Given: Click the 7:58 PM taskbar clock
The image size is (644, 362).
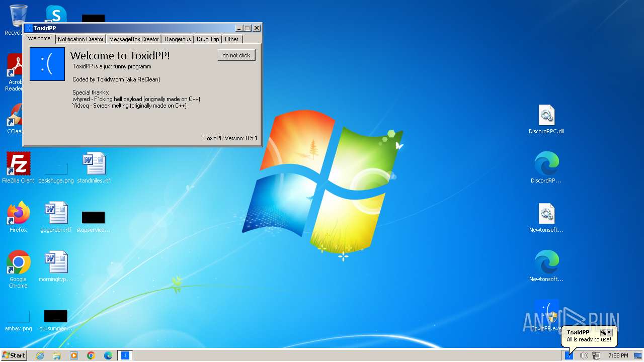Looking at the screenshot, I should click(618, 355).
